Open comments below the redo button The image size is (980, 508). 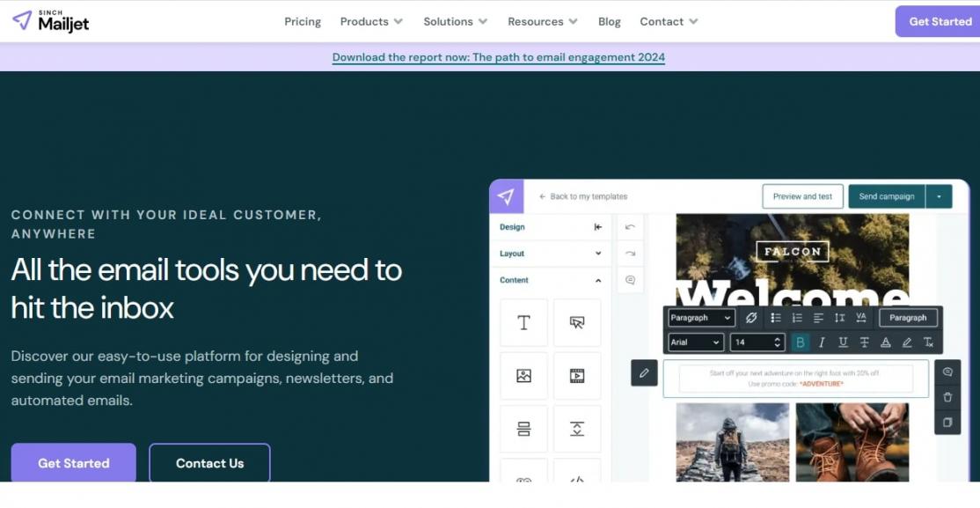click(x=630, y=280)
